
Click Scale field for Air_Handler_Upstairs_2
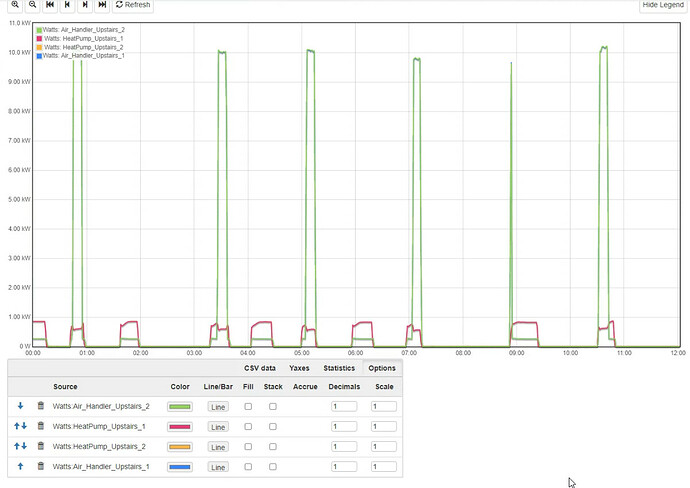[384, 406]
